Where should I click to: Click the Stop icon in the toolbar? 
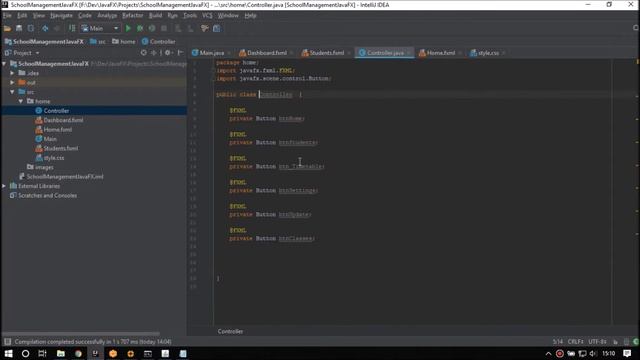164,28
